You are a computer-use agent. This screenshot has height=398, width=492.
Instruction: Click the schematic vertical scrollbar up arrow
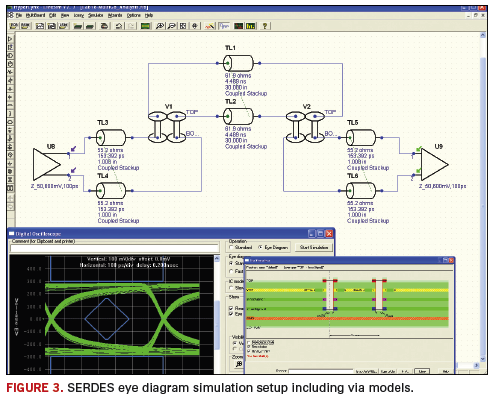click(483, 35)
